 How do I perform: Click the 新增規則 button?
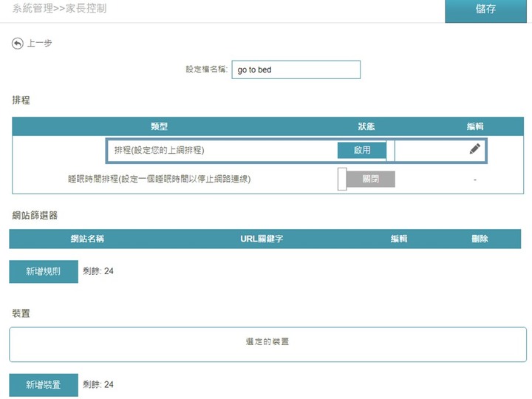coord(44,271)
